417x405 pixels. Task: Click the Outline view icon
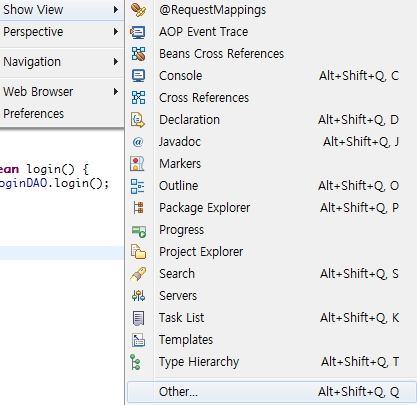[137, 186]
